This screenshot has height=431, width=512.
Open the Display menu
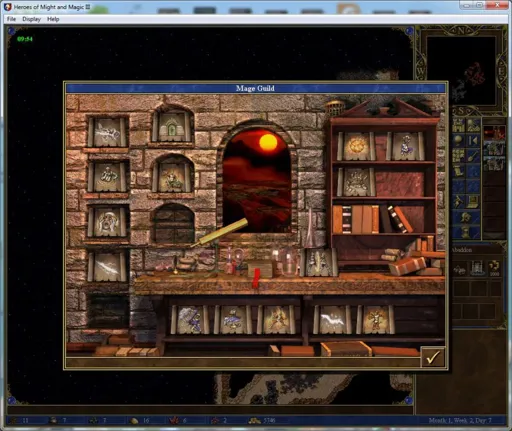click(32, 19)
